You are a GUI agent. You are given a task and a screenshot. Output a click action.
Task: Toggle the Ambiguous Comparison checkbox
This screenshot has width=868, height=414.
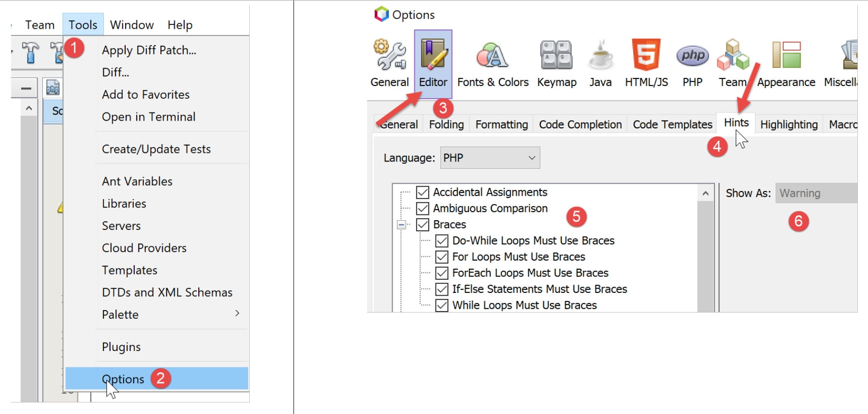click(x=422, y=209)
